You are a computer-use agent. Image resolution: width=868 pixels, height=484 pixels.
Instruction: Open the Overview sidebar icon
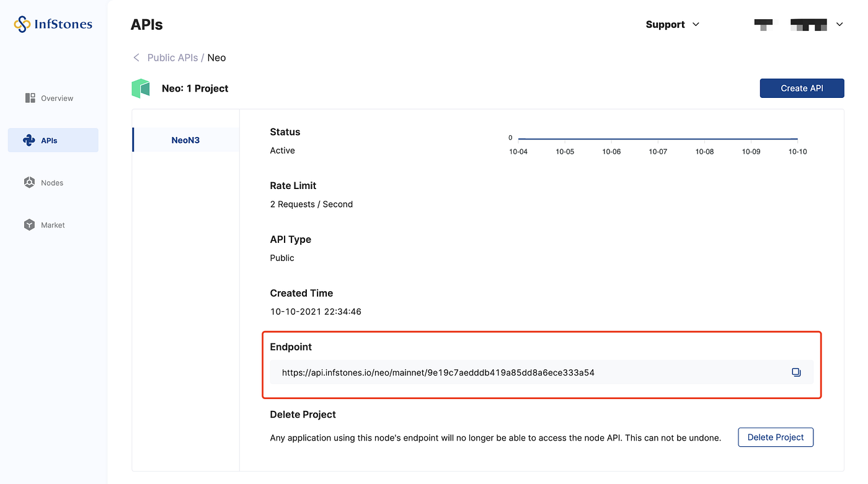coord(30,98)
